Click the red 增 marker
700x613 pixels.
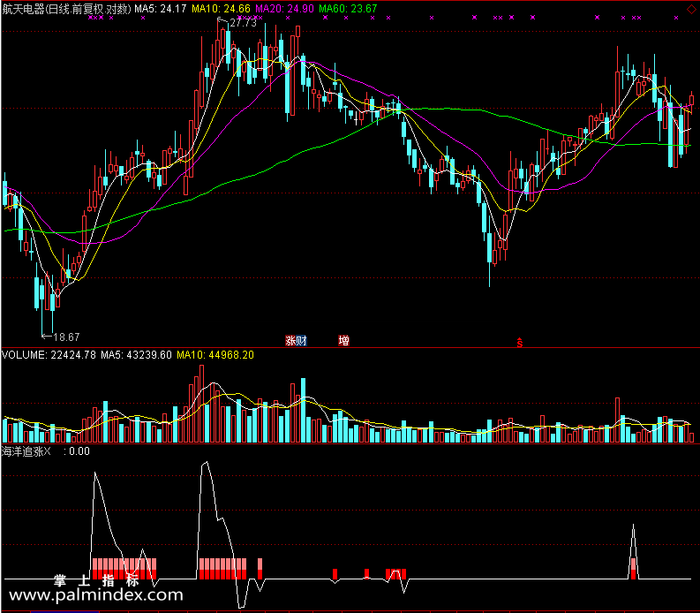(343, 341)
